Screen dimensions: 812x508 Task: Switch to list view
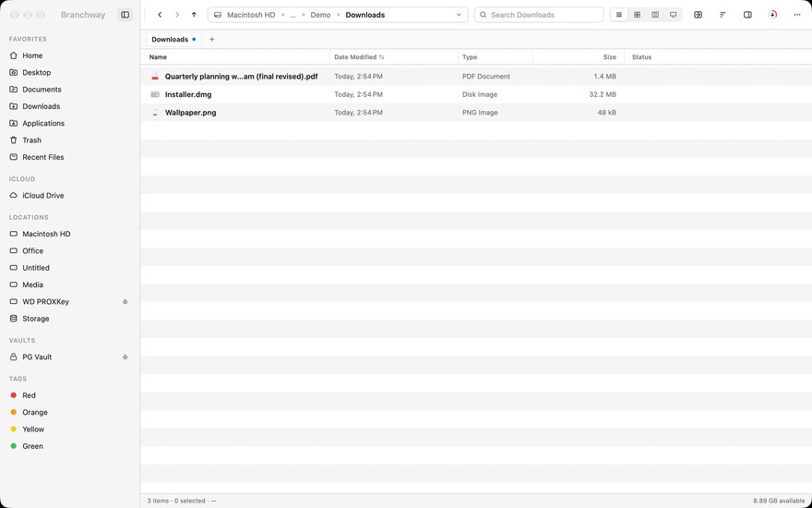pyautogui.click(x=619, y=15)
